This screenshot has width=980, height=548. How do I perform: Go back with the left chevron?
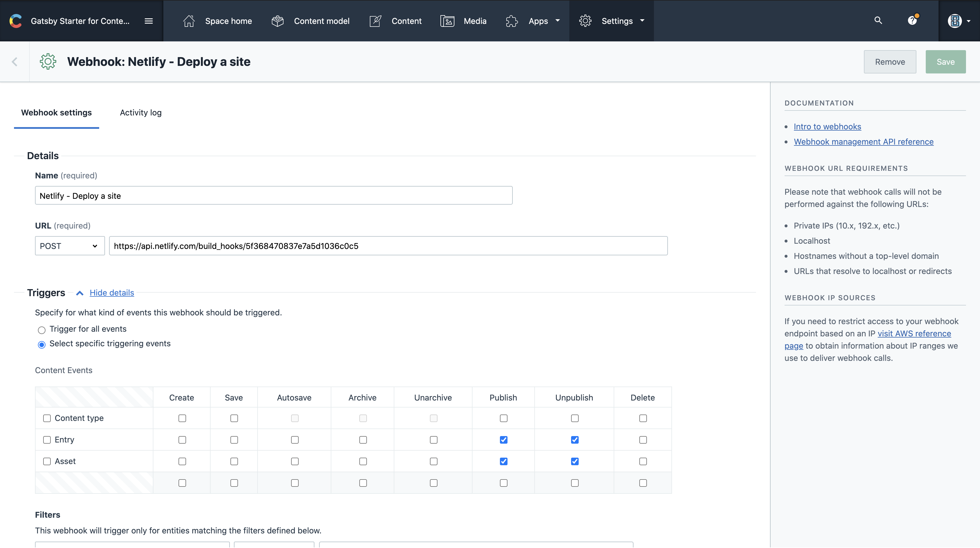(x=15, y=62)
